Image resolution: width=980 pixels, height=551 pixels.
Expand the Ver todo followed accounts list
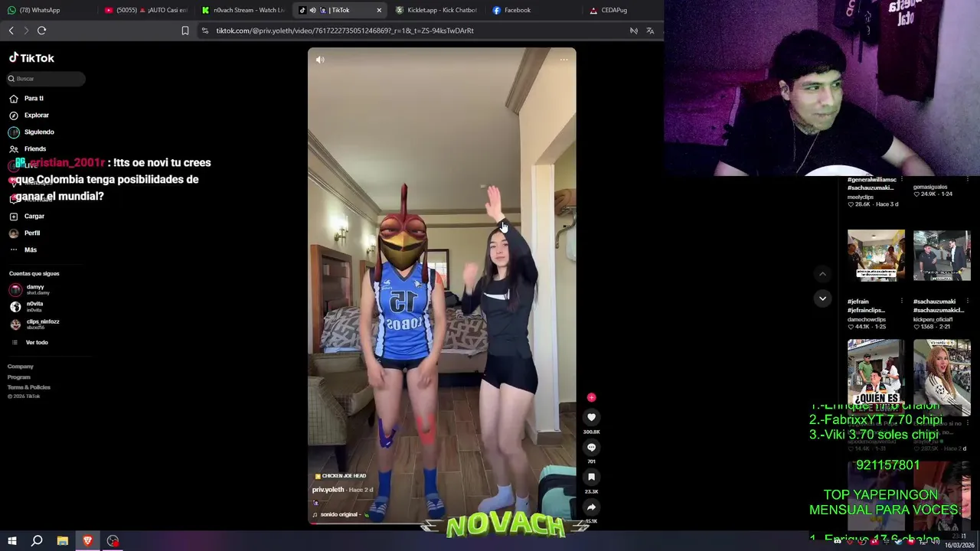[36, 342]
